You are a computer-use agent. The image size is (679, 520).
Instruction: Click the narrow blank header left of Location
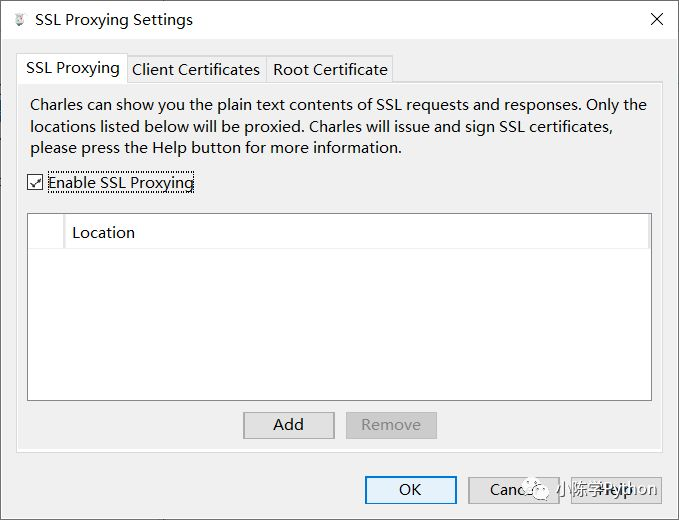46,232
